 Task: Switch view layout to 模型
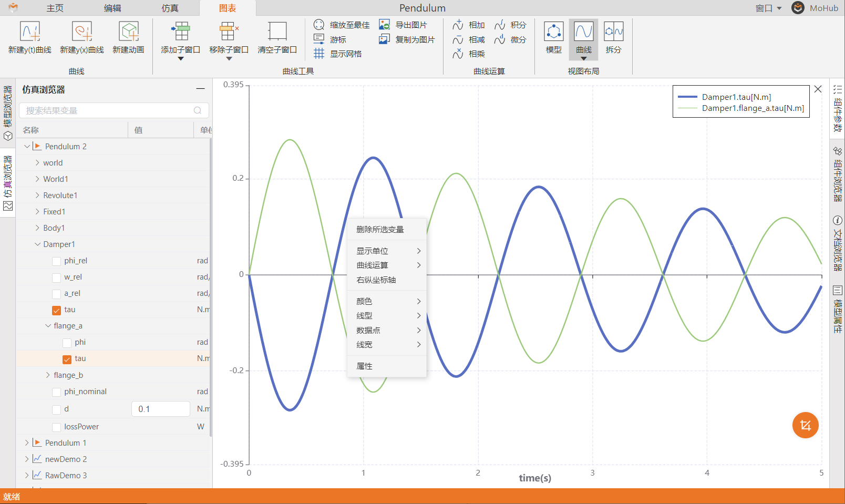click(x=554, y=37)
